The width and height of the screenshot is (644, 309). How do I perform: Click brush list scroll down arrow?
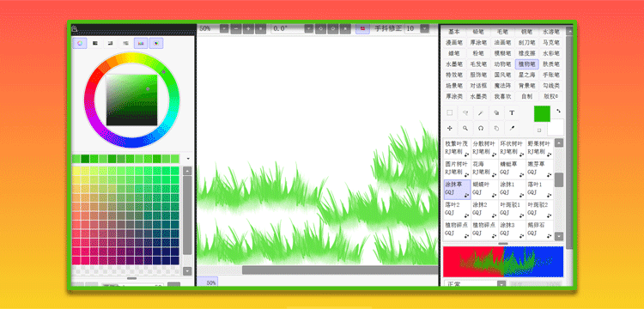tap(559, 236)
